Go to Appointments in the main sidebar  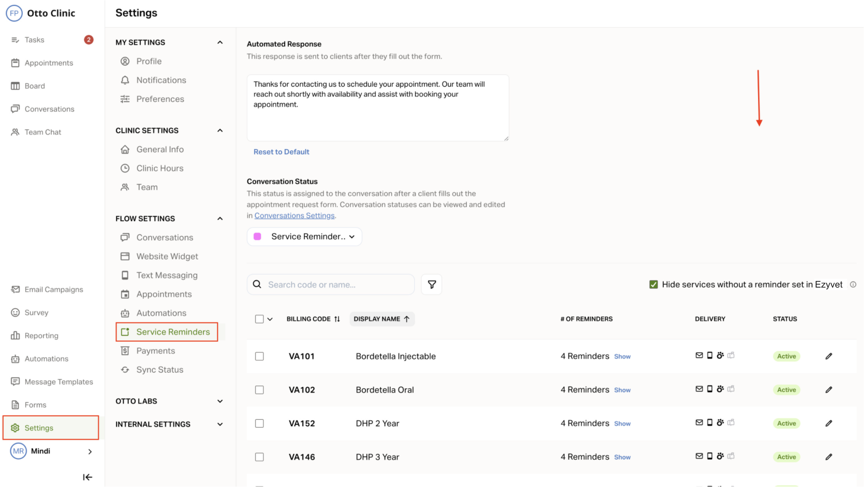tap(48, 63)
